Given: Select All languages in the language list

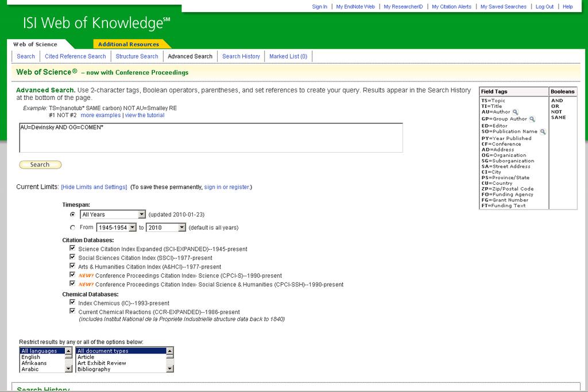Looking at the screenshot, I should click(42, 351).
